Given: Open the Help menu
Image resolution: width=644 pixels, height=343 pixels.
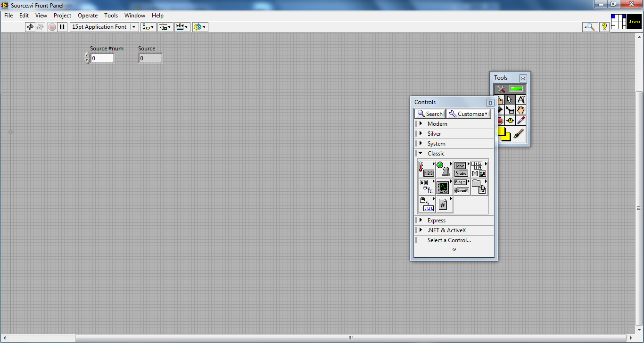Looking at the screenshot, I should click(157, 16).
